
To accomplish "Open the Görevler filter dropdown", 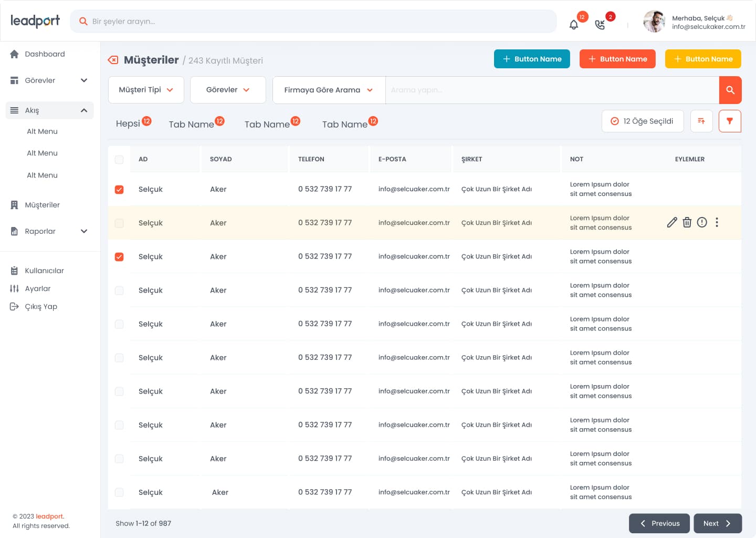I will point(228,90).
